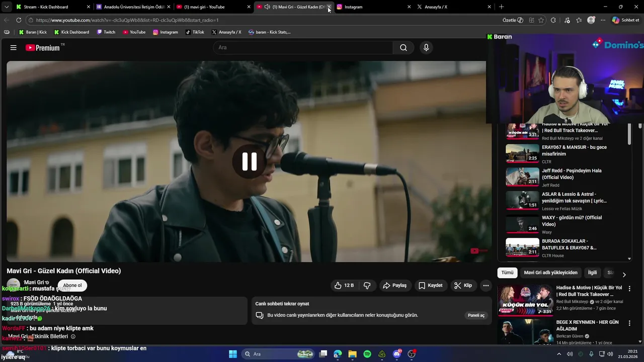Viewport: 644px width, 362px height.
Task: Open Twitch bookmark
Action: [105, 32]
